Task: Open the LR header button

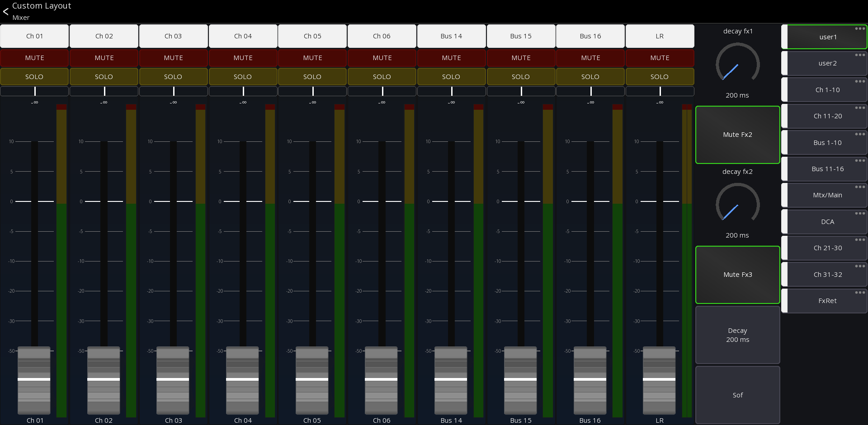Action: 660,36
